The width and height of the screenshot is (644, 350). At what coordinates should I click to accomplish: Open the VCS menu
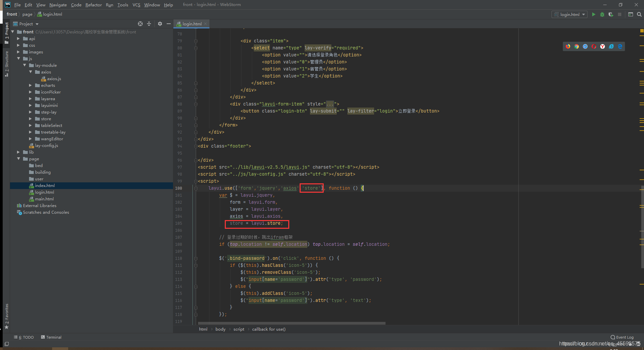pos(136,5)
